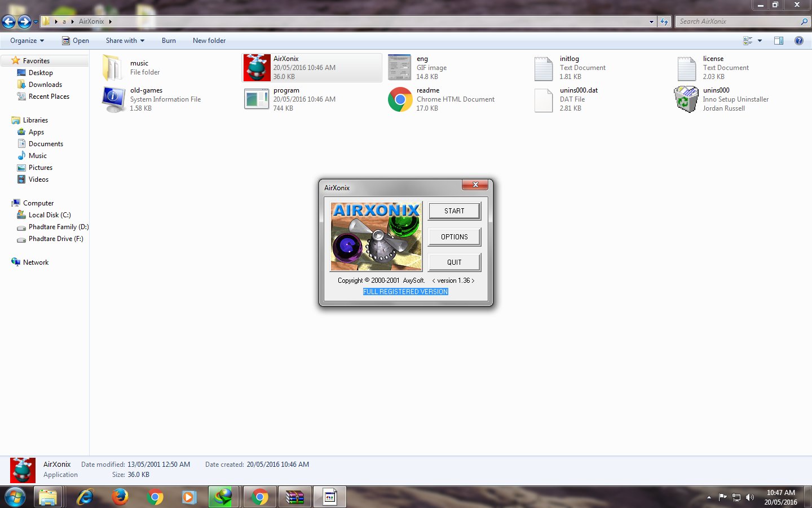Launch Firefox from the taskbar
812x508 pixels.
coord(120,497)
